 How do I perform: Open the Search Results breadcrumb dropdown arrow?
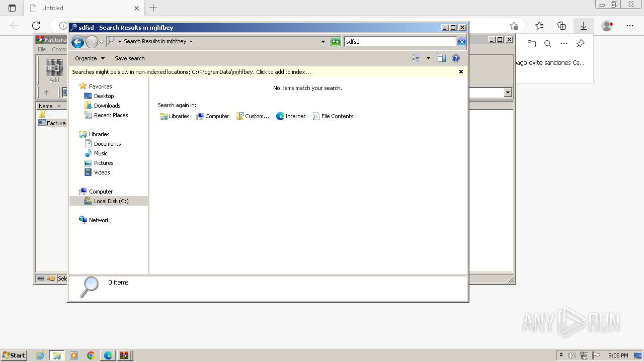(191, 42)
